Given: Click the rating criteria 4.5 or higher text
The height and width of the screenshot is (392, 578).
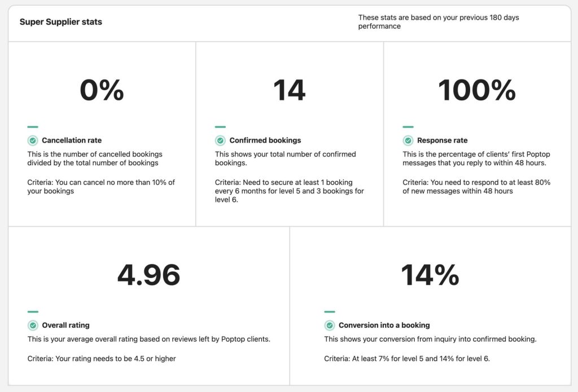Looking at the screenshot, I should pos(102,359).
